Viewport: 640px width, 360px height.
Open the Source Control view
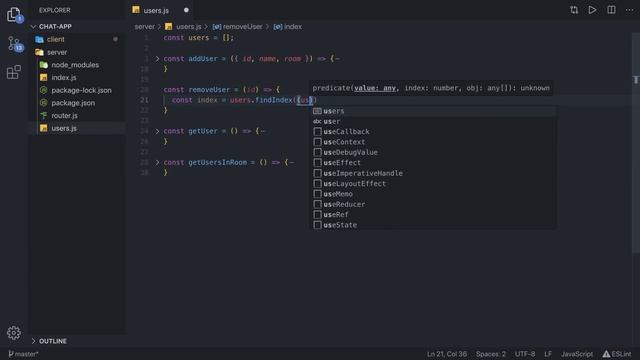point(15,44)
